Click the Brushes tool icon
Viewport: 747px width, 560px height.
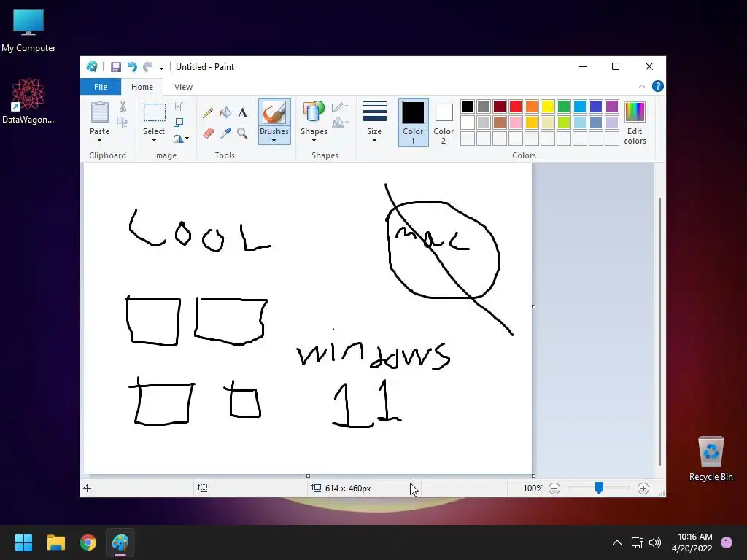274,113
